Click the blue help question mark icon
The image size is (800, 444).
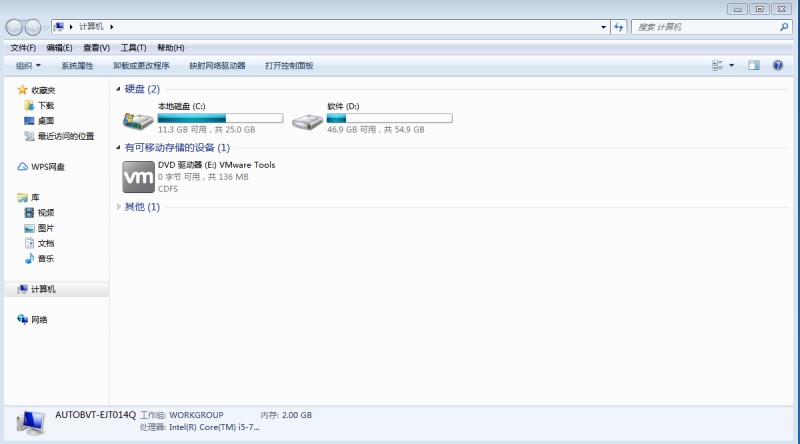[778, 65]
